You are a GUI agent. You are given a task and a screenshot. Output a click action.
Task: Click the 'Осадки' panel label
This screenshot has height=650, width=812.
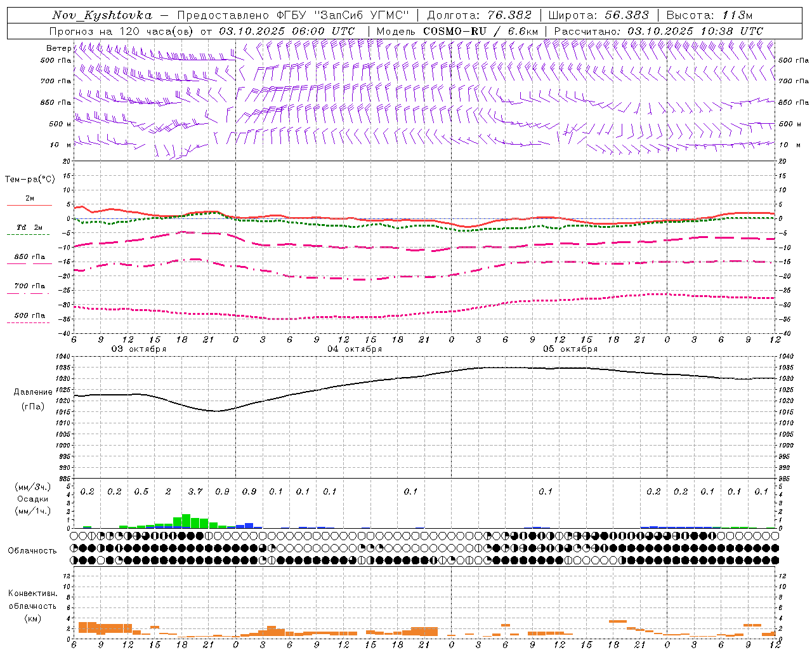point(32,499)
